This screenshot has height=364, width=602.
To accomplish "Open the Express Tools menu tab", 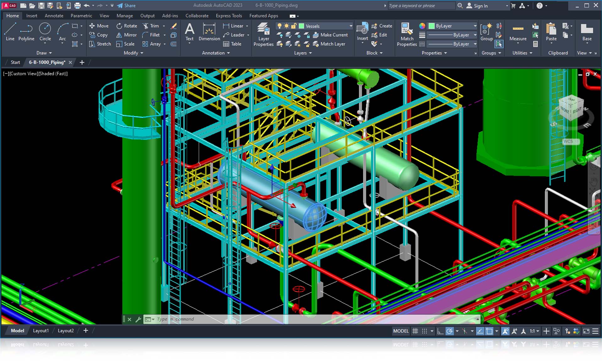I will [229, 15].
